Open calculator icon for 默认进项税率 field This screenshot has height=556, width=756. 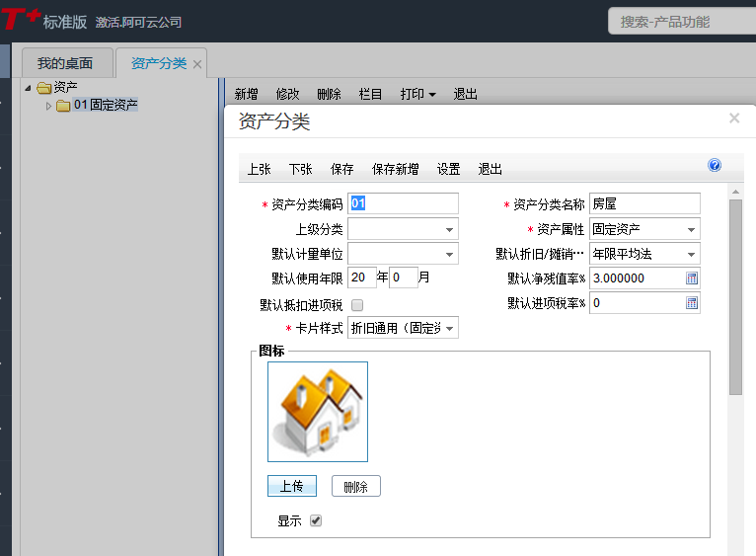[692, 303]
